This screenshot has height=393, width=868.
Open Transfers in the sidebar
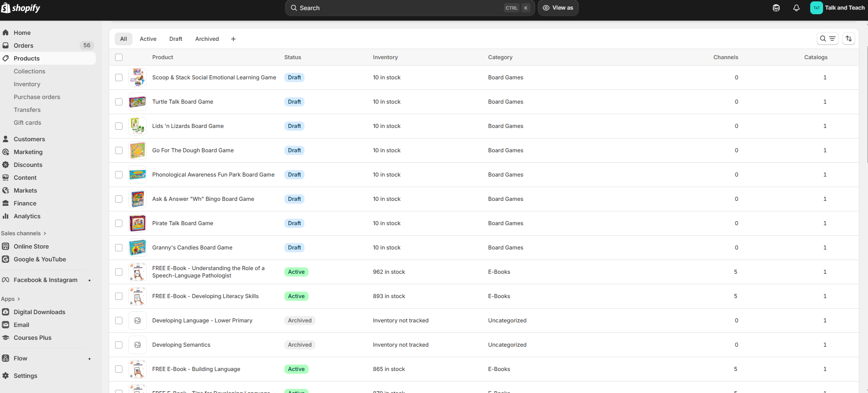27,110
